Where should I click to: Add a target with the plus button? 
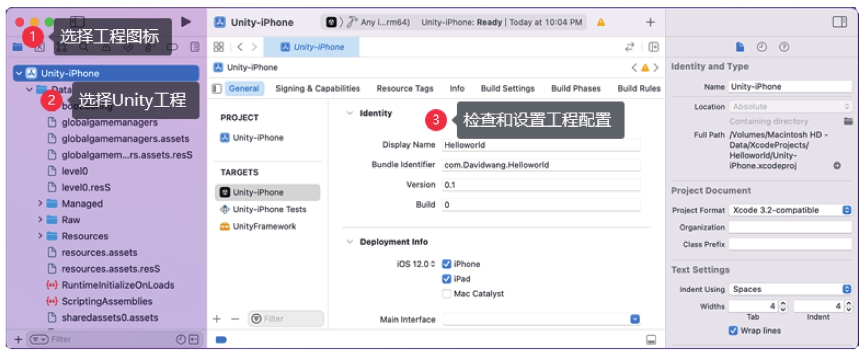217,318
